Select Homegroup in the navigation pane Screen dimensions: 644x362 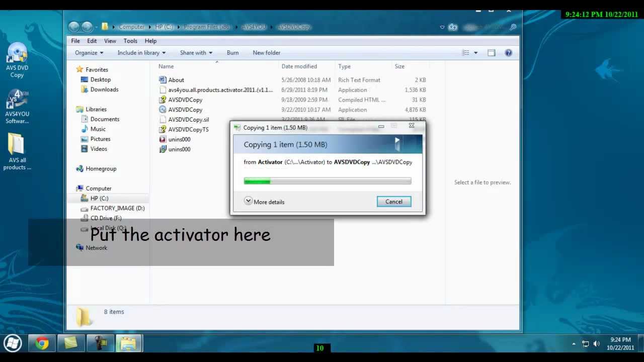(x=101, y=169)
